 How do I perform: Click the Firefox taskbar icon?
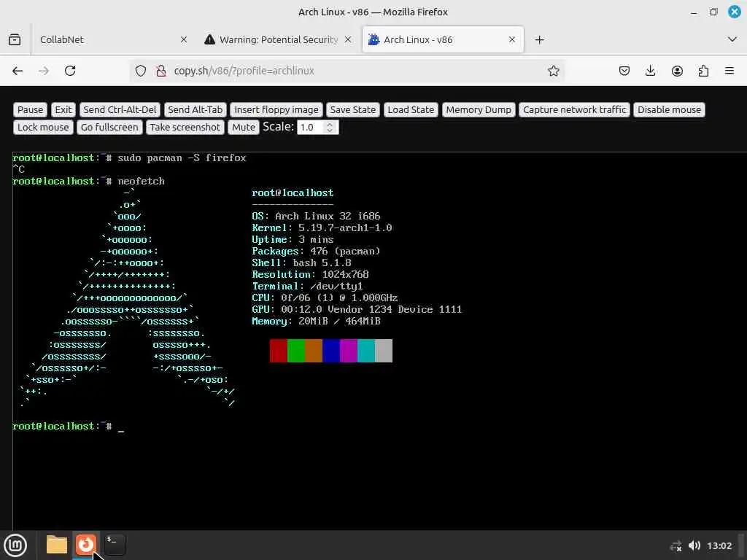pos(86,545)
